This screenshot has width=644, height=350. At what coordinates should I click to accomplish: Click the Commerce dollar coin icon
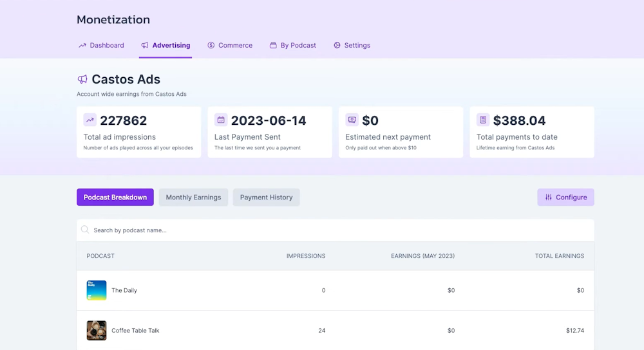(x=211, y=45)
